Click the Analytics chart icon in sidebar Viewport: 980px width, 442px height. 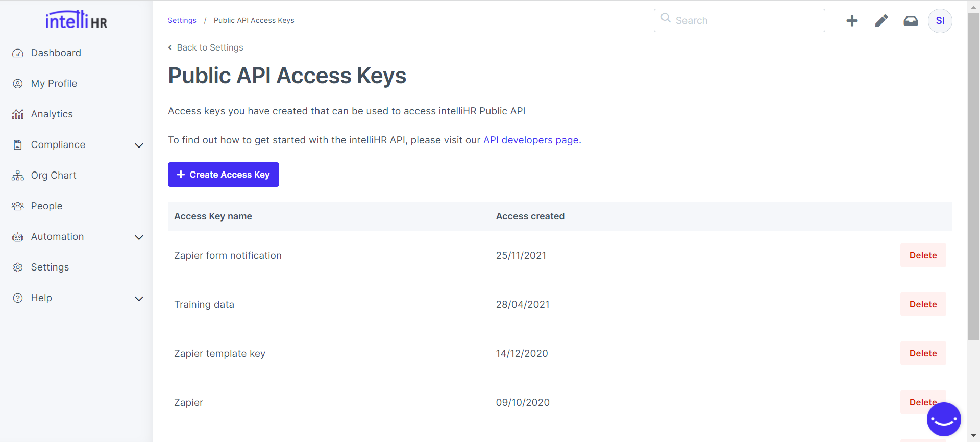[18, 114]
